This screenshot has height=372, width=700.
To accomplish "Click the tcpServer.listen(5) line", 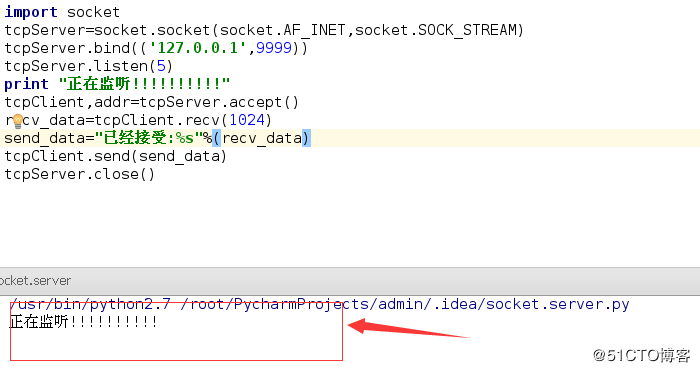I will [88, 66].
